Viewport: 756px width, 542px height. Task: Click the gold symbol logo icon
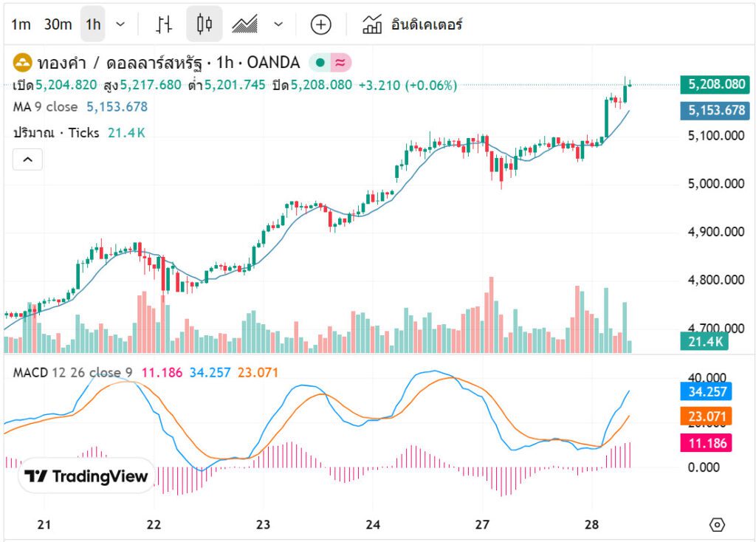tap(22, 62)
